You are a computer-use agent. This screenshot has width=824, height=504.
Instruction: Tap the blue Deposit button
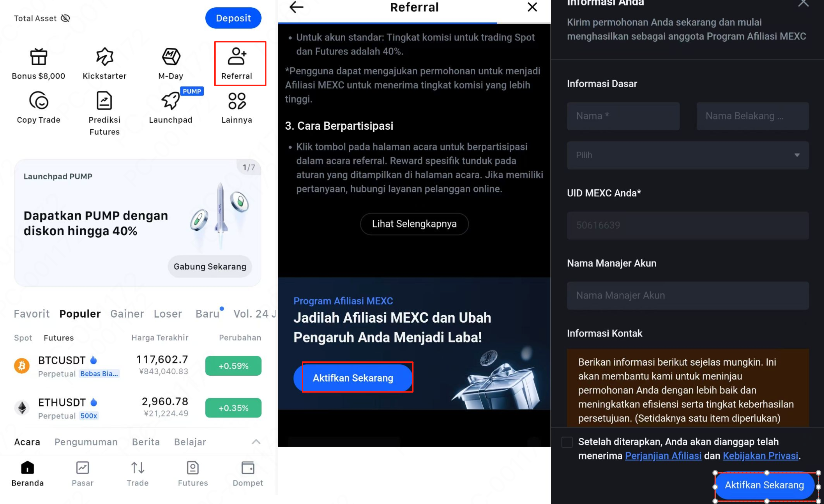pos(234,18)
